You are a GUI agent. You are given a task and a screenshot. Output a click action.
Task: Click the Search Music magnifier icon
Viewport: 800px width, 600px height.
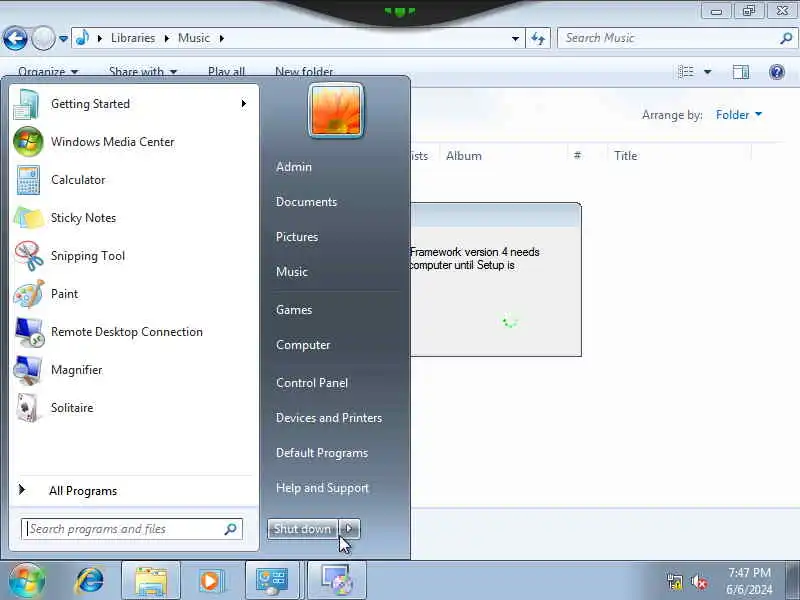[x=786, y=38]
